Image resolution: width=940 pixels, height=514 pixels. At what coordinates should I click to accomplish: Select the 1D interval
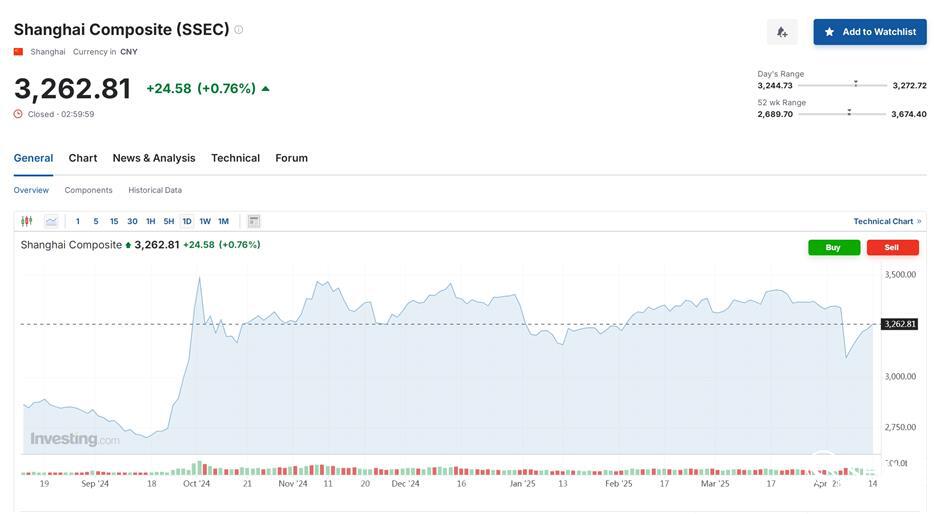187,221
